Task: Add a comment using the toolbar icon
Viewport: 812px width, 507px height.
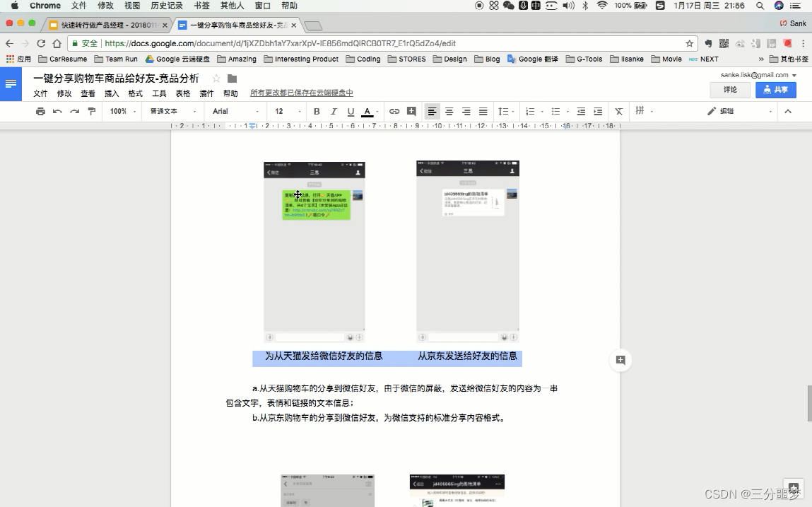Action: click(x=411, y=111)
